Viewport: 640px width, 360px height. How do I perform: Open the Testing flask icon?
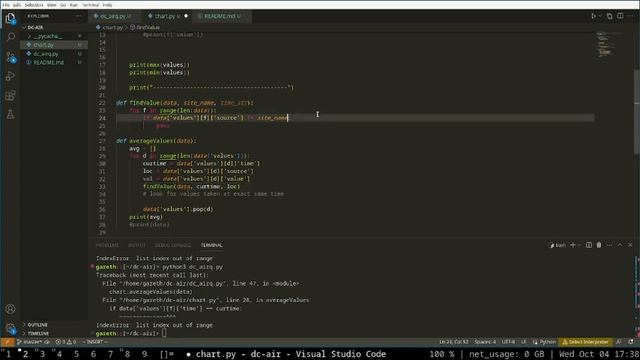[10, 114]
